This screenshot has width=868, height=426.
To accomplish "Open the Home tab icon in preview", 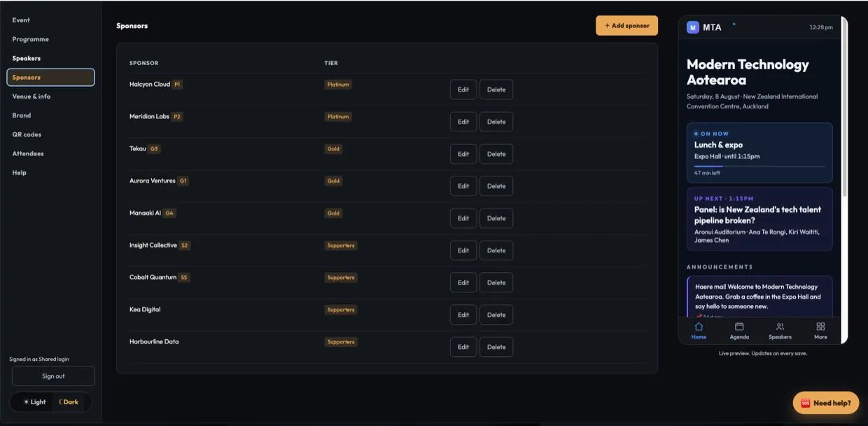I will 699,326.
